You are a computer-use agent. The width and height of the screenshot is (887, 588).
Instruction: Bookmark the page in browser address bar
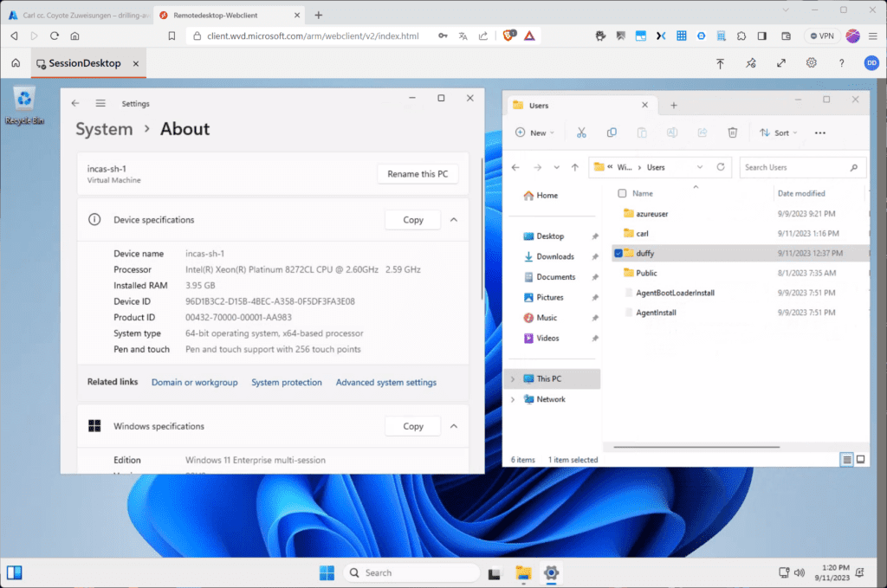[172, 36]
